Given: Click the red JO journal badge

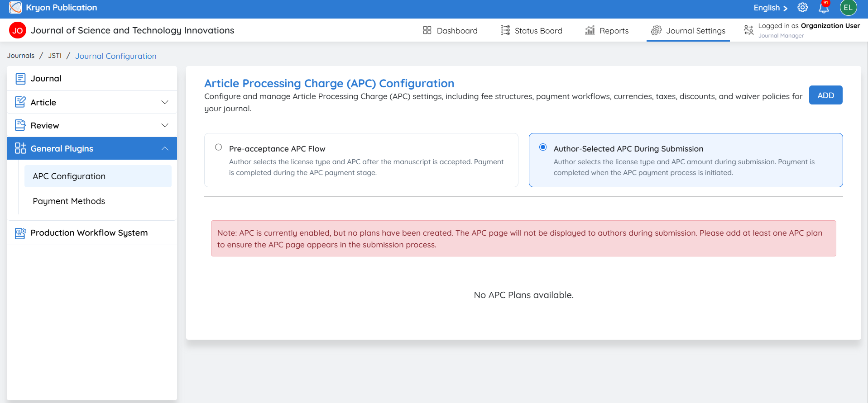Looking at the screenshot, I should point(18,30).
